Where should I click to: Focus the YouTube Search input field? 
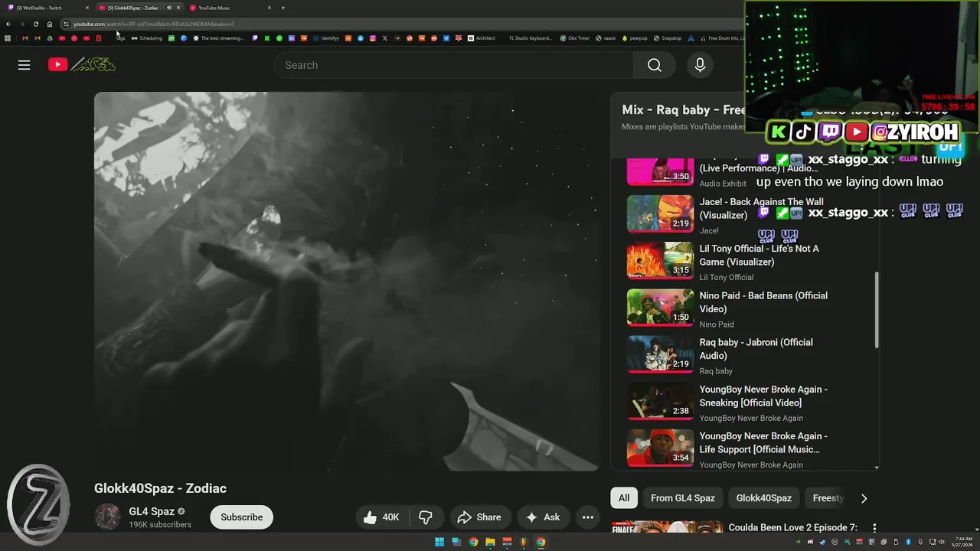(453, 65)
